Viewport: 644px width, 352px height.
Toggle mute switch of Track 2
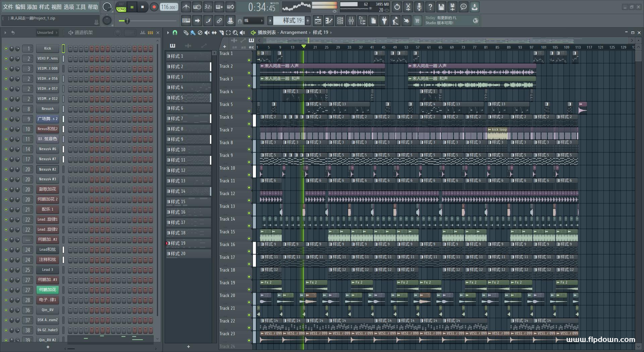(249, 73)
